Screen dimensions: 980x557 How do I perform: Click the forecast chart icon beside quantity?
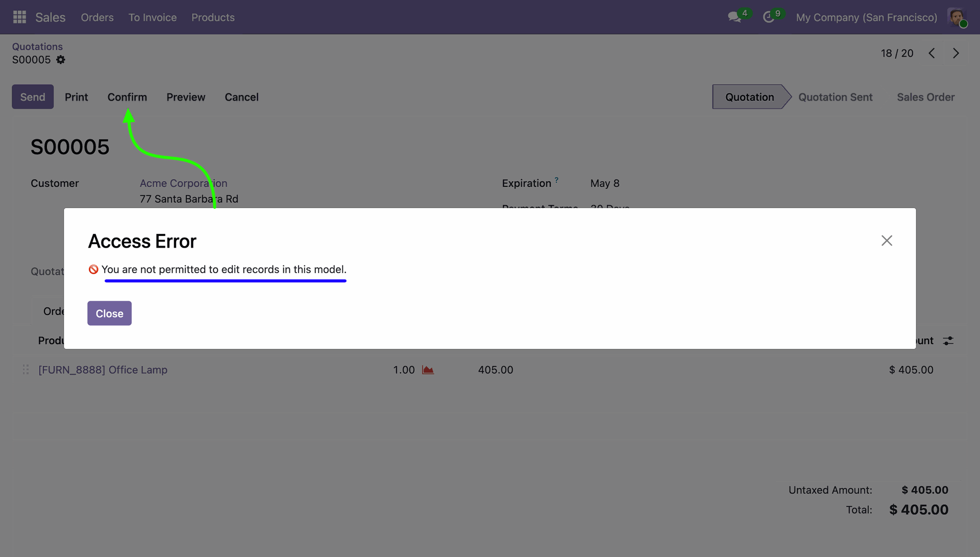(x=428, y=370)
